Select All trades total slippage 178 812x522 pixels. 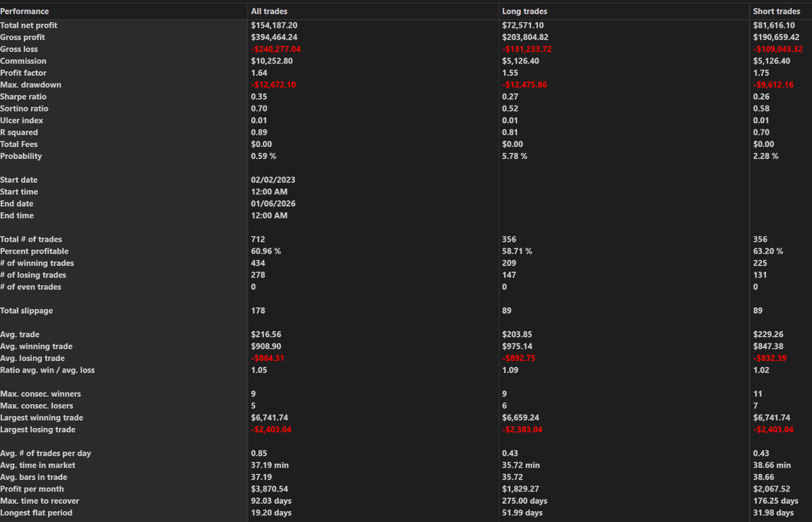pos(258,310)
